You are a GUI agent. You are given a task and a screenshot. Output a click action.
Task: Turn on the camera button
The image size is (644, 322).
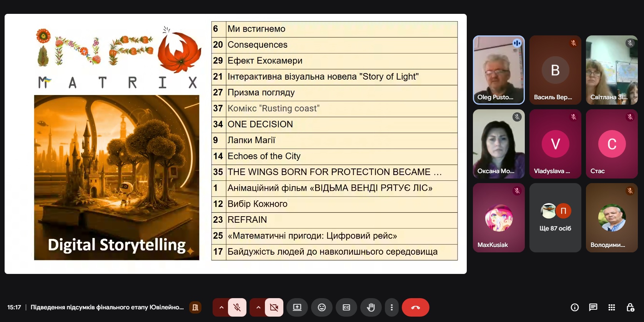(274, 307)
